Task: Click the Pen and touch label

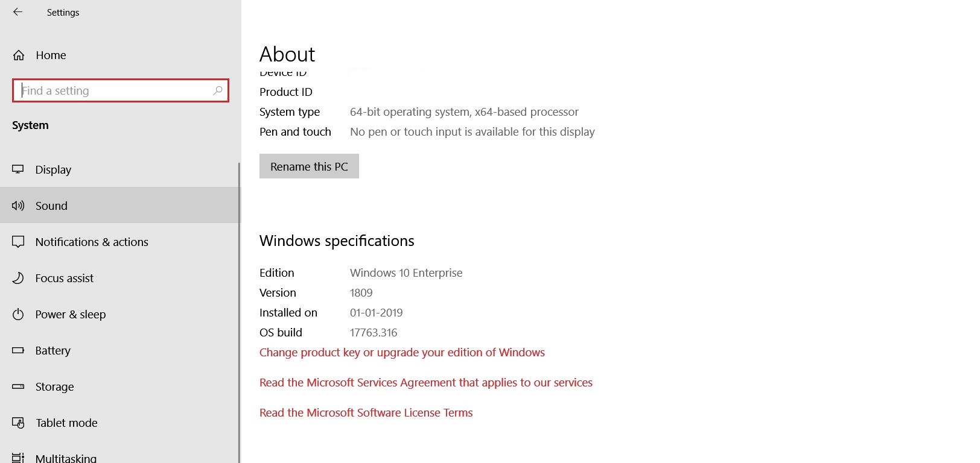Action: [x=295, y=132]
